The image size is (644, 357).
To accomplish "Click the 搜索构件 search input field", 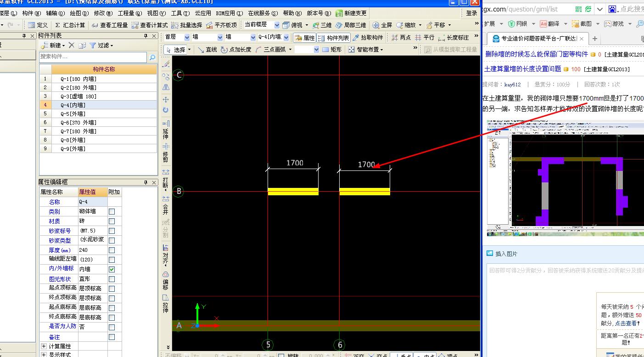I will [93, 57].
